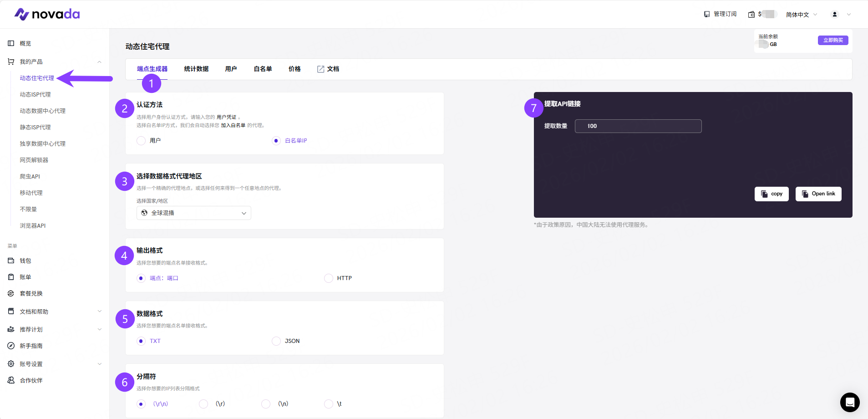The height and width of the screenshot is (419, 868).
Task: Click the wallet icon in sidebar
Action: pos(11,261)
